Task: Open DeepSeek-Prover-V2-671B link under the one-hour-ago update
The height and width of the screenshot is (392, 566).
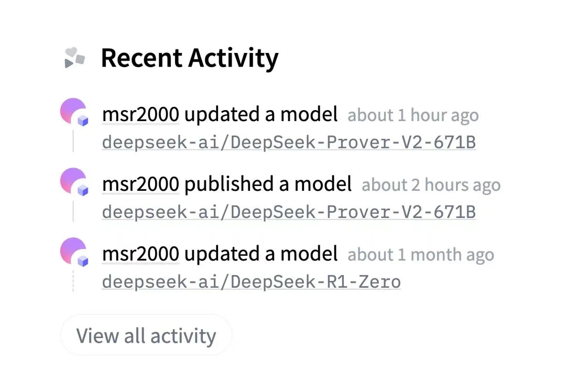Action: (289, 142)
